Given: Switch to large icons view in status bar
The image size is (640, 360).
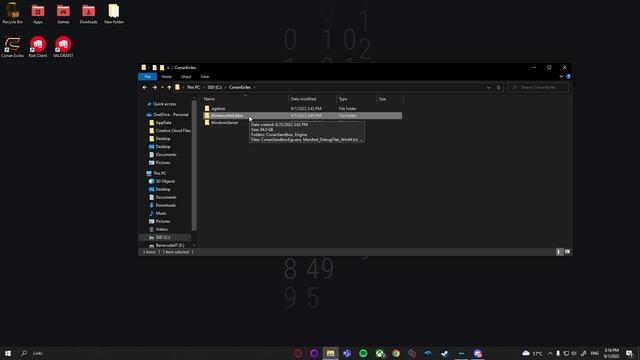Looking at the screenshot, I should point(567,252).
